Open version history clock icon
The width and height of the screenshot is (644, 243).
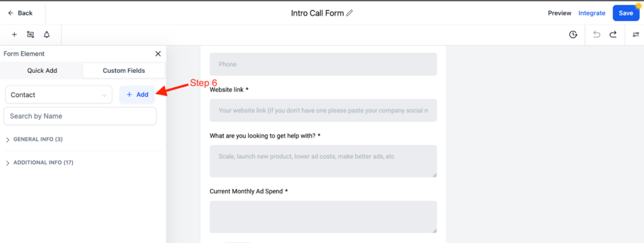pos(573,35)
